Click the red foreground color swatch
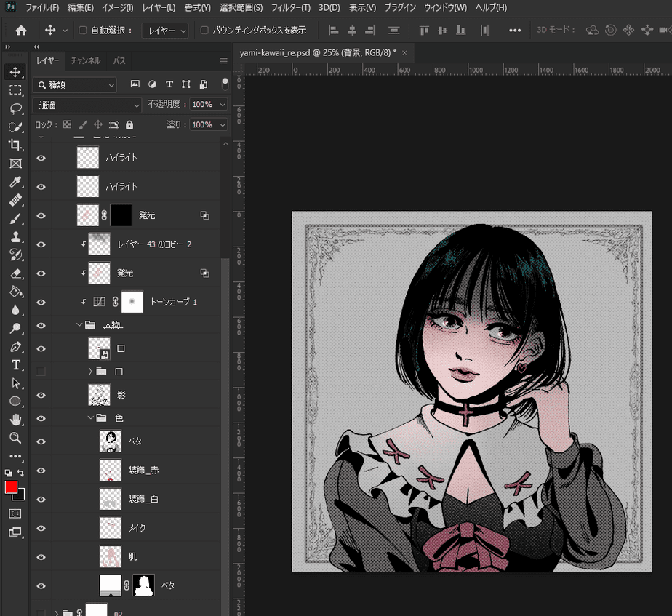This screenshot has width=672, height=616. tap(11, 487)
